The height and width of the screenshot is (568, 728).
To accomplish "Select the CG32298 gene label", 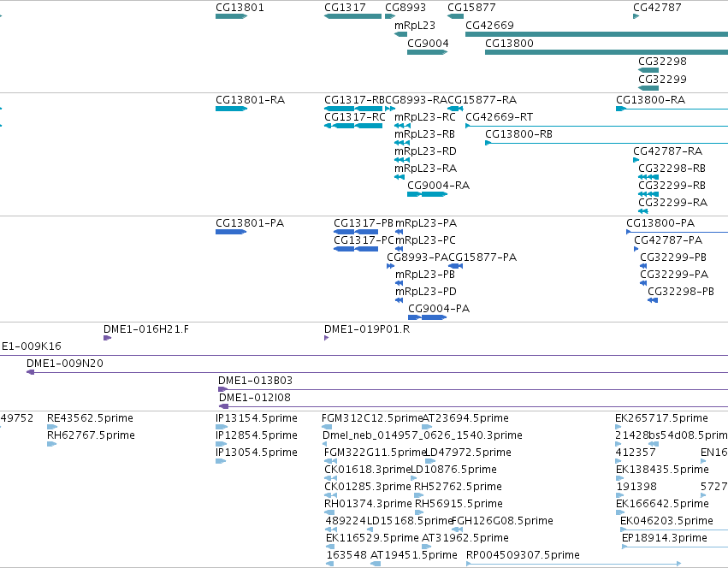I will coord(662,62).
